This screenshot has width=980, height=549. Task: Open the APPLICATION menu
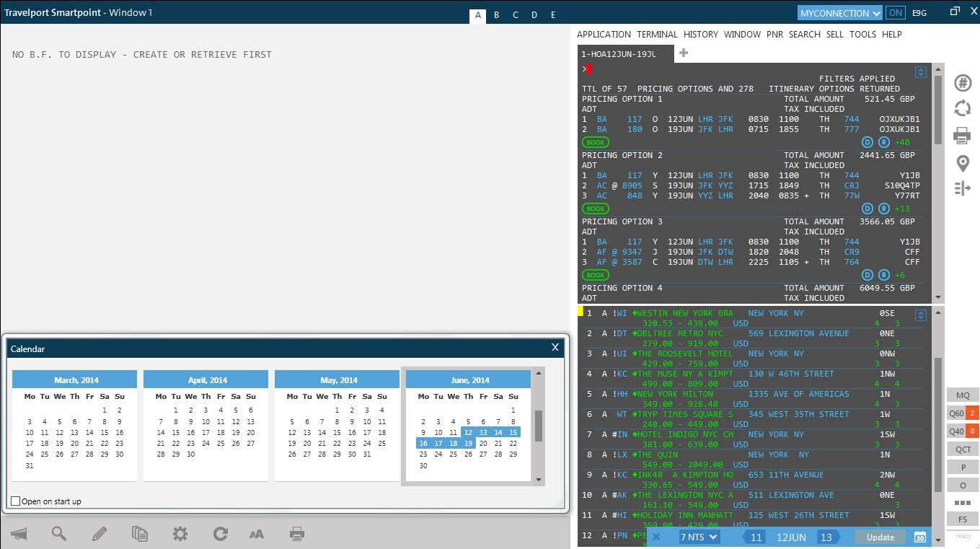(604, 34)
